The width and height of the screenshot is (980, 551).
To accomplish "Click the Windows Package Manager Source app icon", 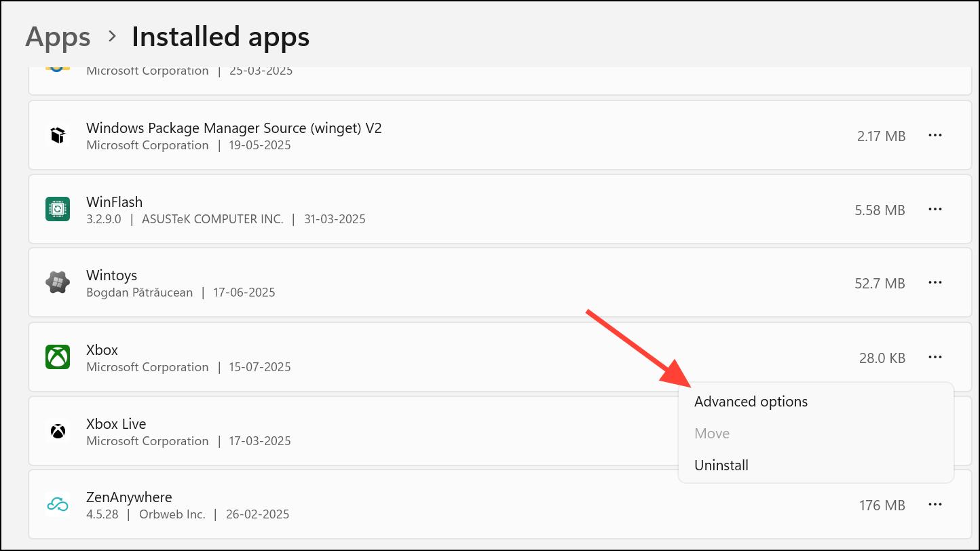I will click(58, 135).
